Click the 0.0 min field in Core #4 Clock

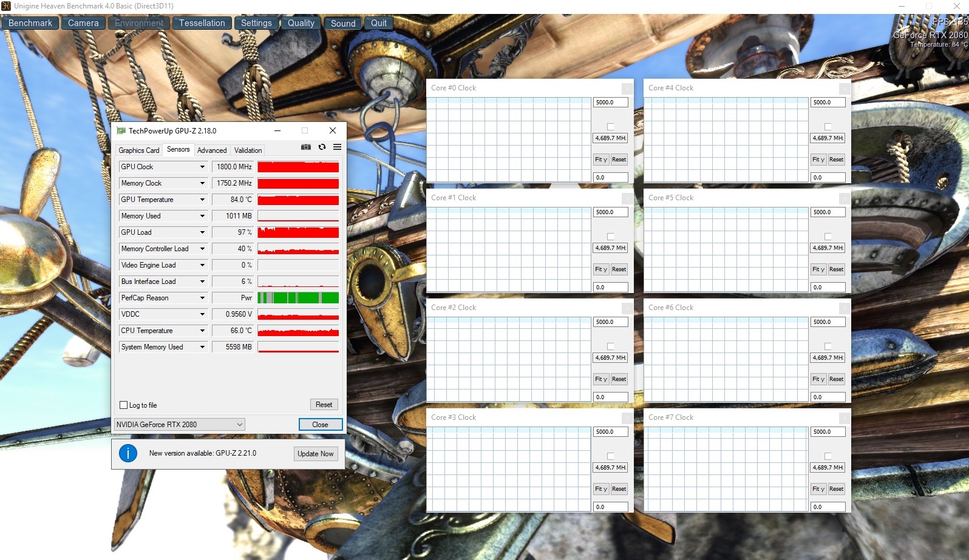tap(828, 178)
